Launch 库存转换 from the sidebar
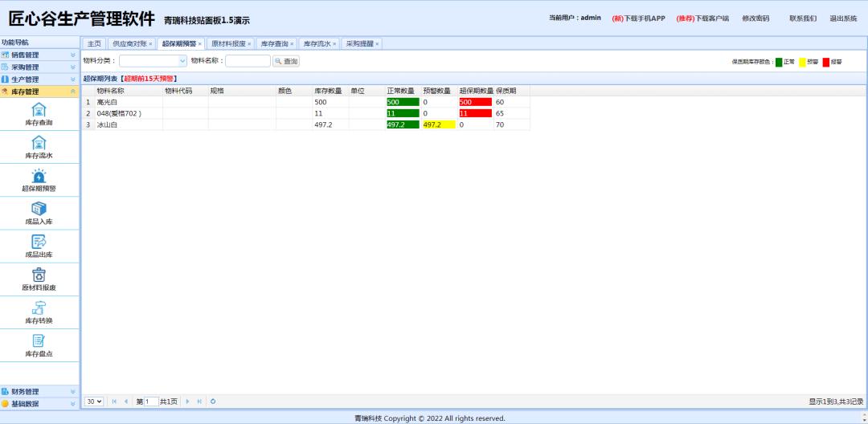 39,308
